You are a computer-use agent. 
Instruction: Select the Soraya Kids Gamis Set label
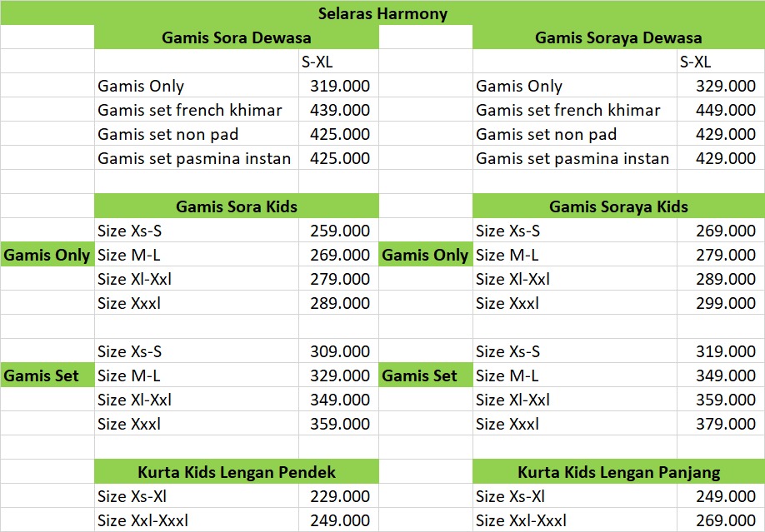(426, 375)
